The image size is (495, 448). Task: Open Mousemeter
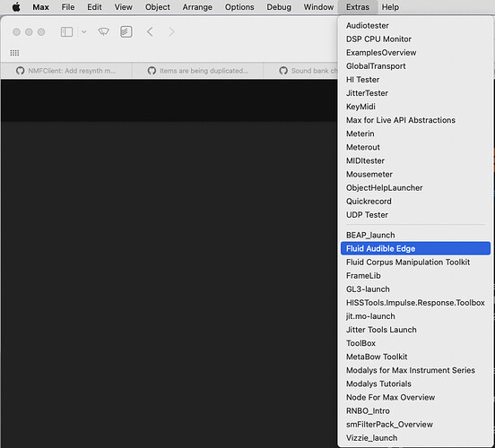tap(415, 175)
